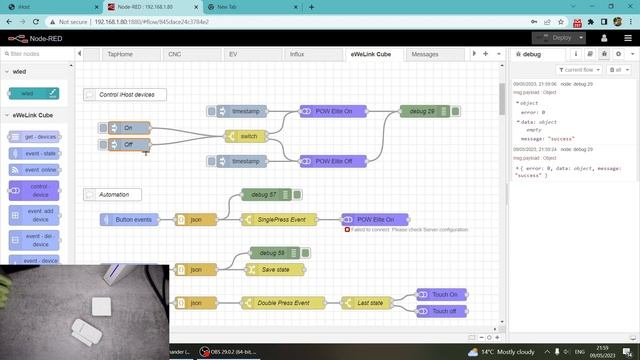Open the weather widget showing Mostly cloudy
The image size is (640, 360).
(x=502, y=352)
